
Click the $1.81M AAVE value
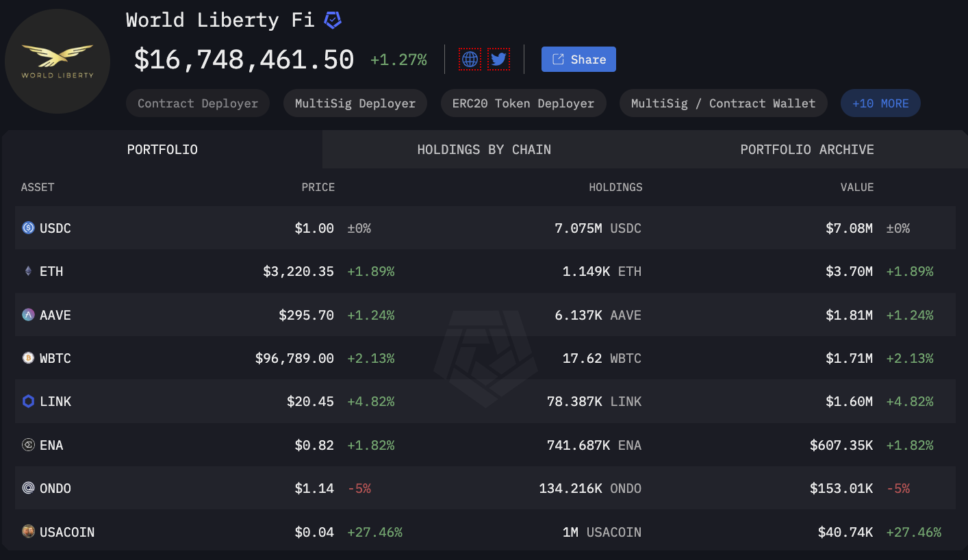point(850,315)
